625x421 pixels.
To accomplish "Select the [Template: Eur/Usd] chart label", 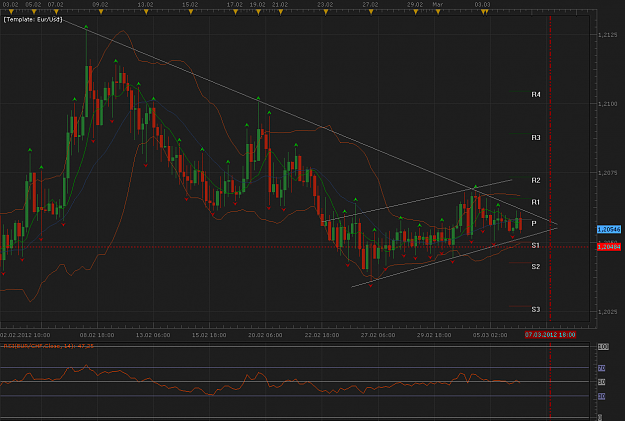I will 33,20.
